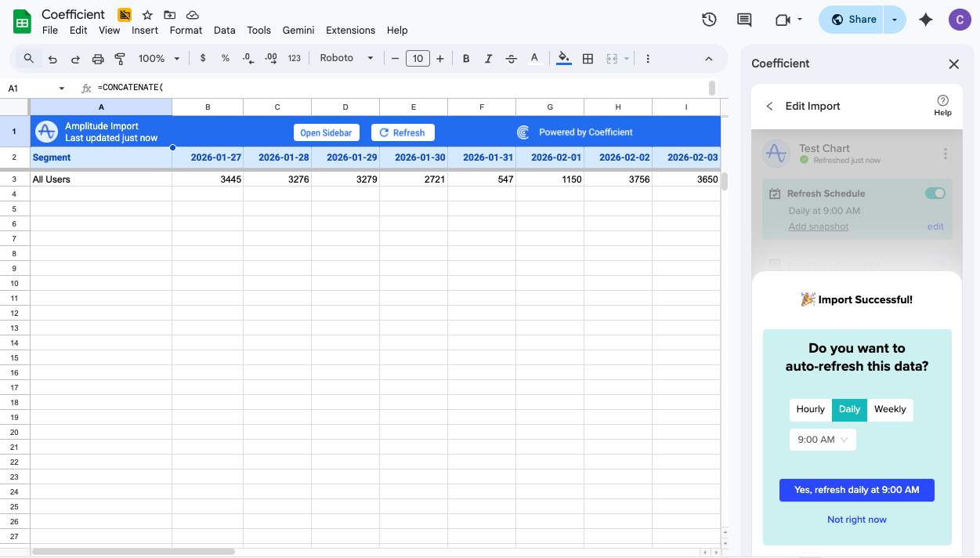Select the paint format tool
The height and width of the screenshot is (558, 980).
(x=119, y=58)
